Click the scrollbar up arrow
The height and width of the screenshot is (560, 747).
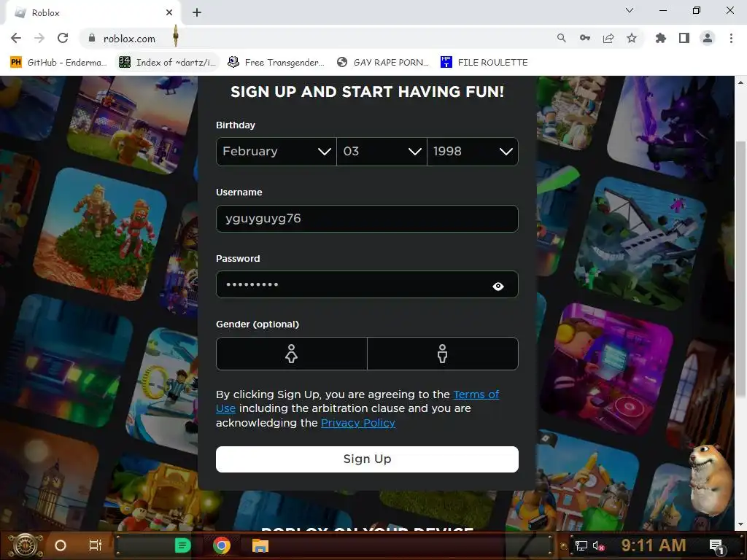[x=740, y=82]
